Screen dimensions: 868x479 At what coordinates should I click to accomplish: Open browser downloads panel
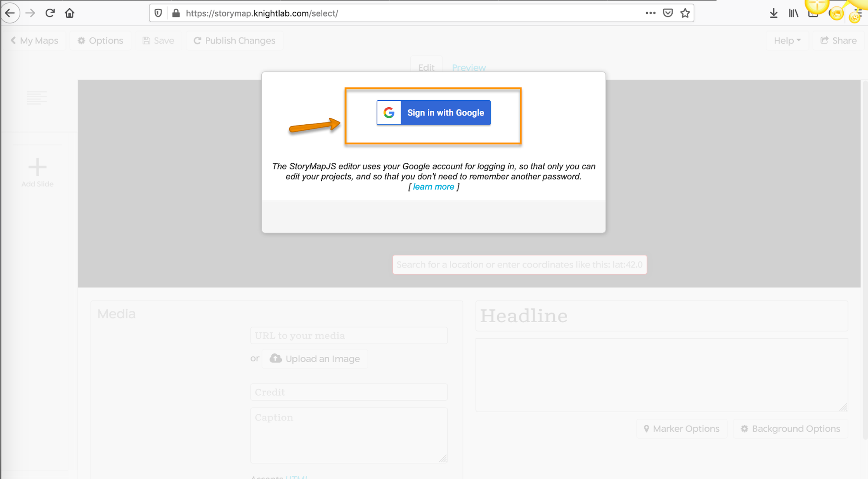click(773, 13)
